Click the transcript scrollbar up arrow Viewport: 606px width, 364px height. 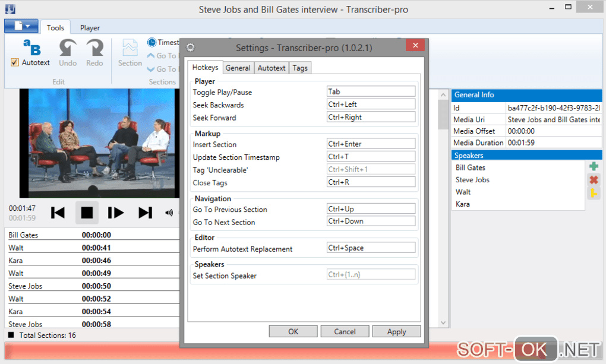(443, 94)
